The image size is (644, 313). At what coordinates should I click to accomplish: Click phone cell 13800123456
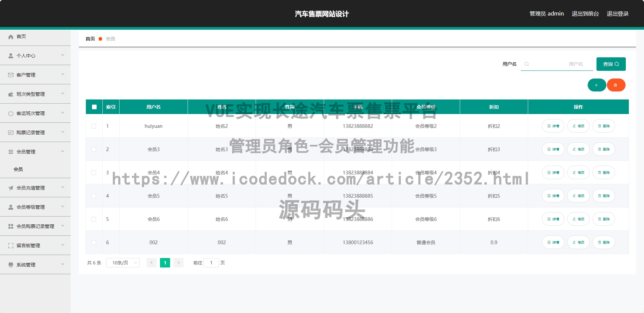point(358,243)
